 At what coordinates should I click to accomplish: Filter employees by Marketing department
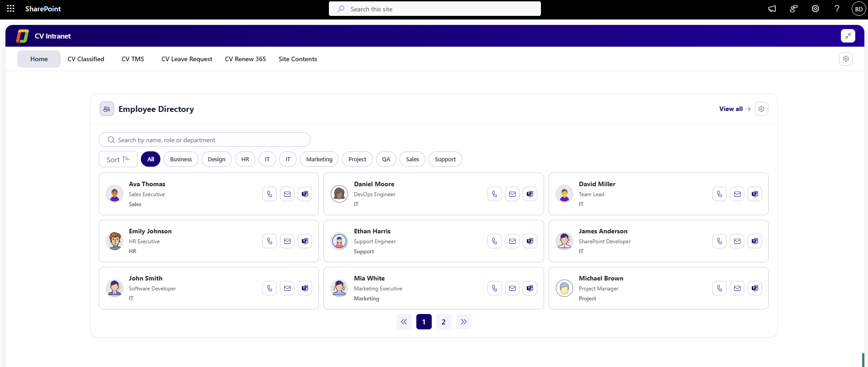pyautogui.click(x=319, y=159)
